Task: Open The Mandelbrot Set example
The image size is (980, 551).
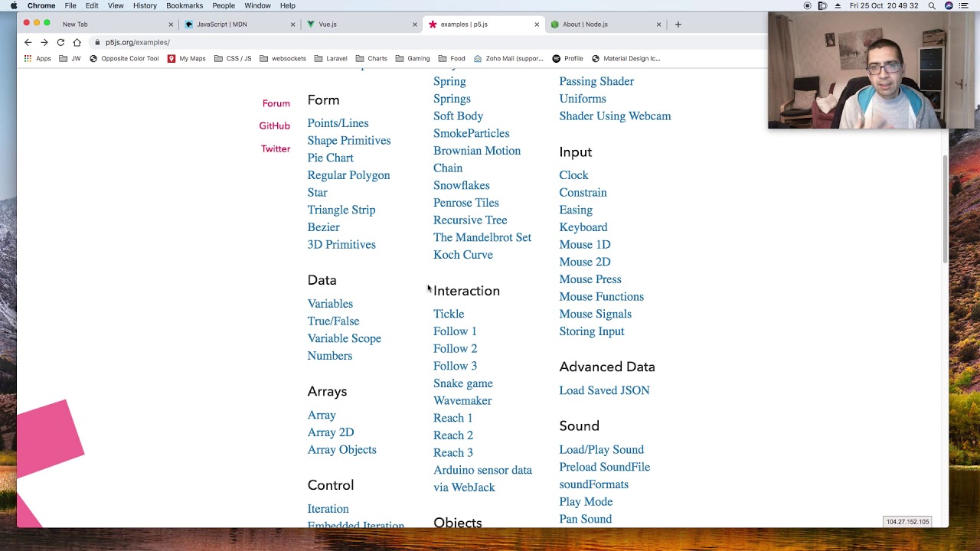Action: coord(482,237)
